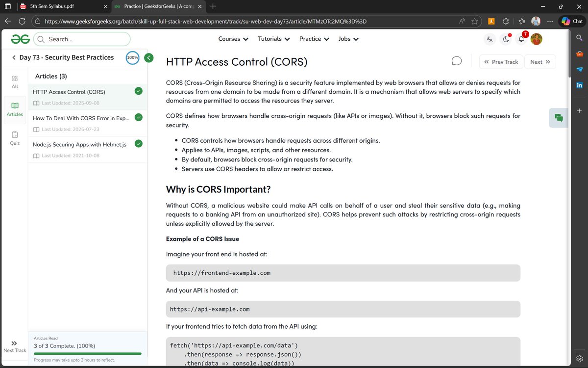
Task: Select the Quiz section in the sidebar
Action: (x=14, y=137)
